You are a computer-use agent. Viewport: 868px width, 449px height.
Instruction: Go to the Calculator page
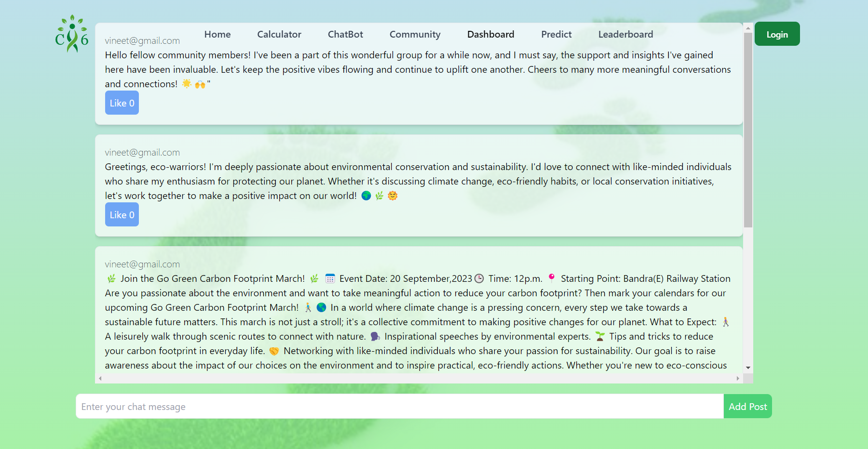[x=279, y=34]
